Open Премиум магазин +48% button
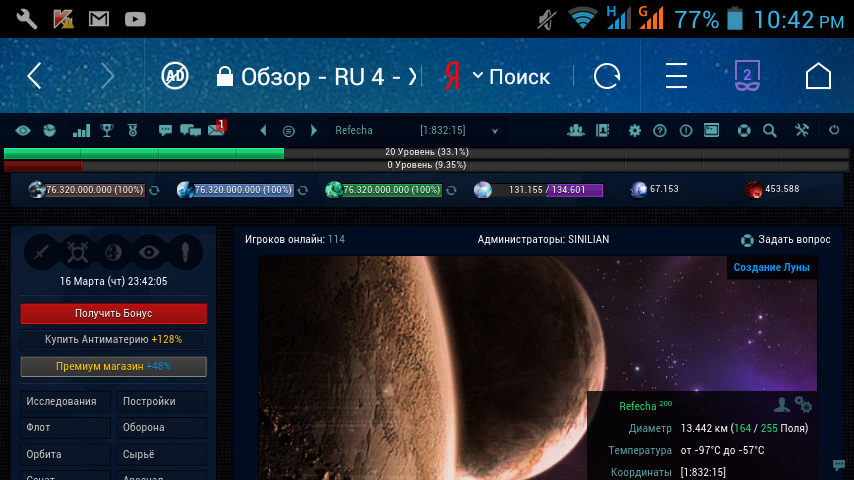 (x=113, y=367)
